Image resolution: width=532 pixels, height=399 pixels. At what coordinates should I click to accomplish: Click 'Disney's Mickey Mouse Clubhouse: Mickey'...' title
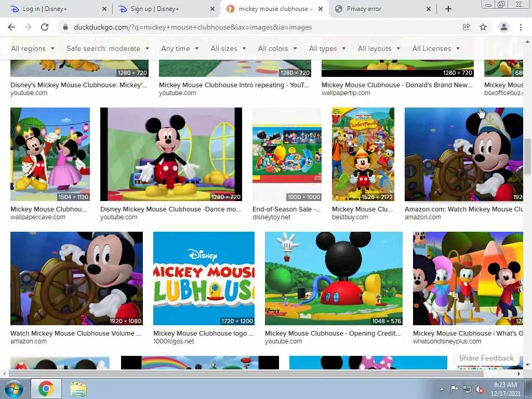coord(79,85)
